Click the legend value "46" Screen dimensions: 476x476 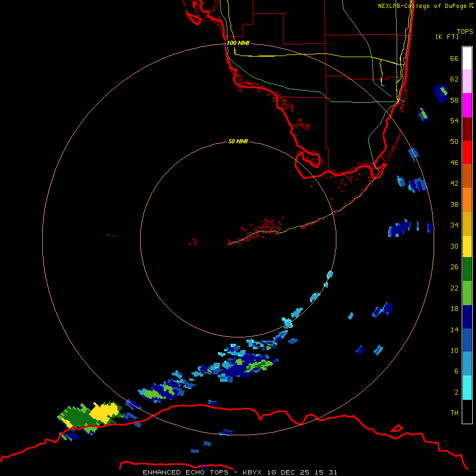pyautogui.click(x=454, y=162)
